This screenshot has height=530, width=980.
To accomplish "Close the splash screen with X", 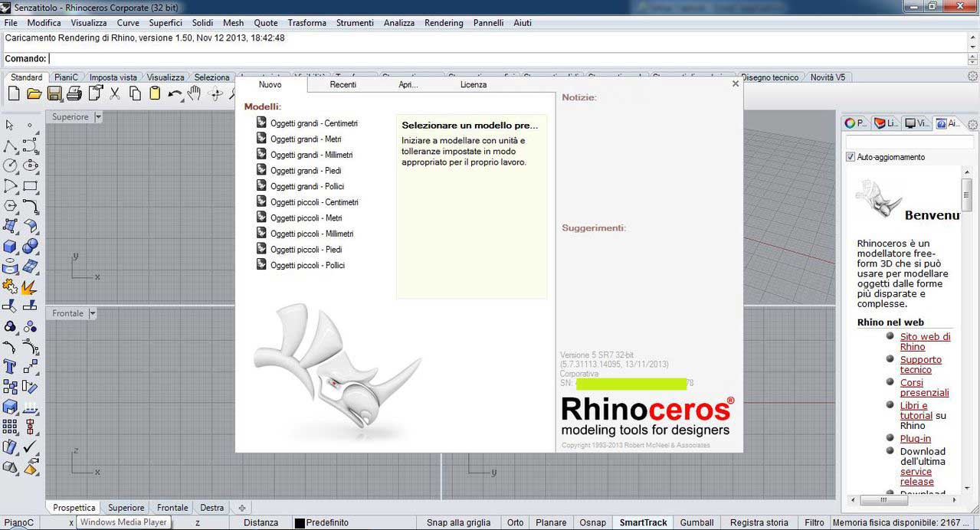I will (x=736, y=83).
